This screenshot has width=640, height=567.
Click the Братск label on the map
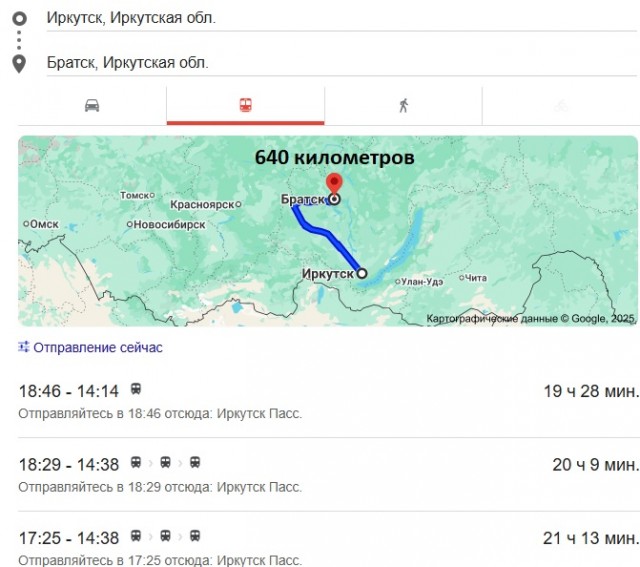(303, 199)
